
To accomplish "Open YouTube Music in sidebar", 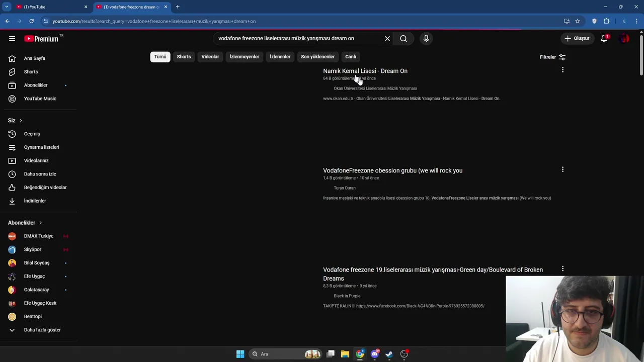I will [40, 99].
